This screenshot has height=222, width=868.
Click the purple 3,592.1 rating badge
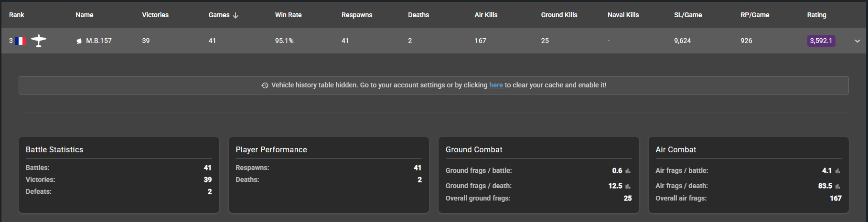coord(821,41)
